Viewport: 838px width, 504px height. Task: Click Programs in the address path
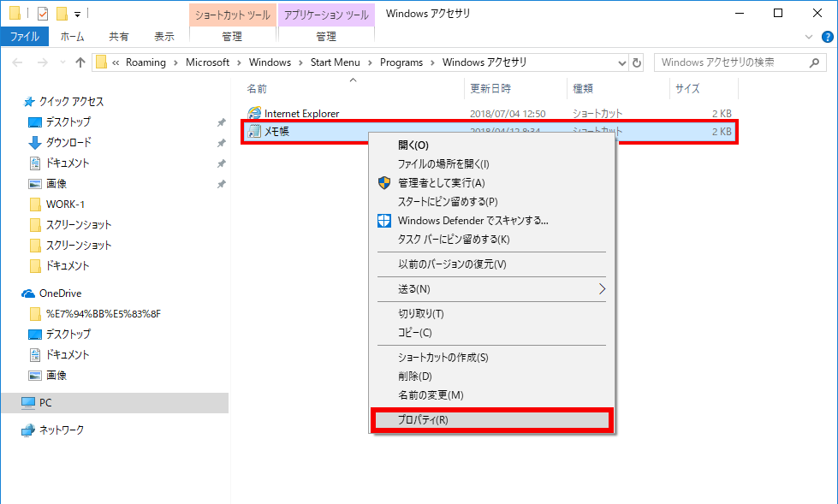(401, 62)
